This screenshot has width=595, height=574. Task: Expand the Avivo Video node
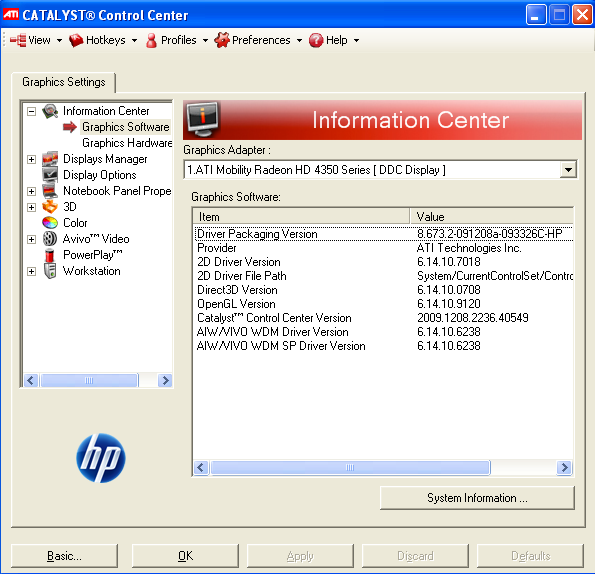coord(31,239)
